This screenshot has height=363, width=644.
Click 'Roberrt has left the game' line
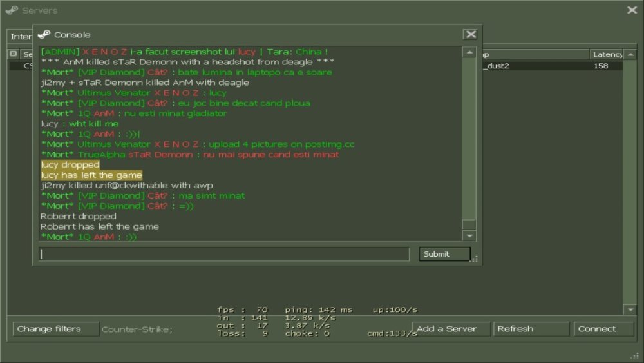(100, 226)
